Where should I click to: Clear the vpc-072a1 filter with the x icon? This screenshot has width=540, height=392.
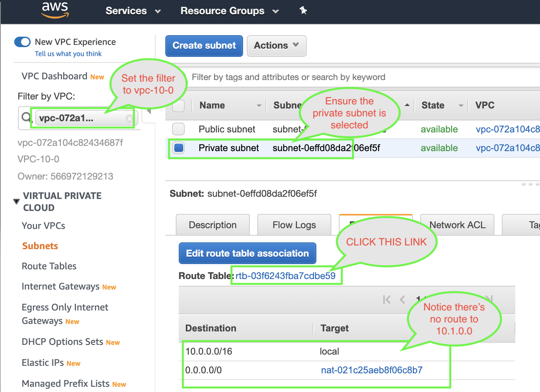click(x=129, y=118)
